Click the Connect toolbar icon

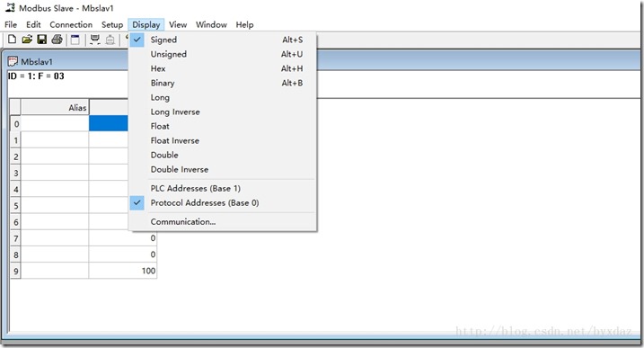point(95,40)
